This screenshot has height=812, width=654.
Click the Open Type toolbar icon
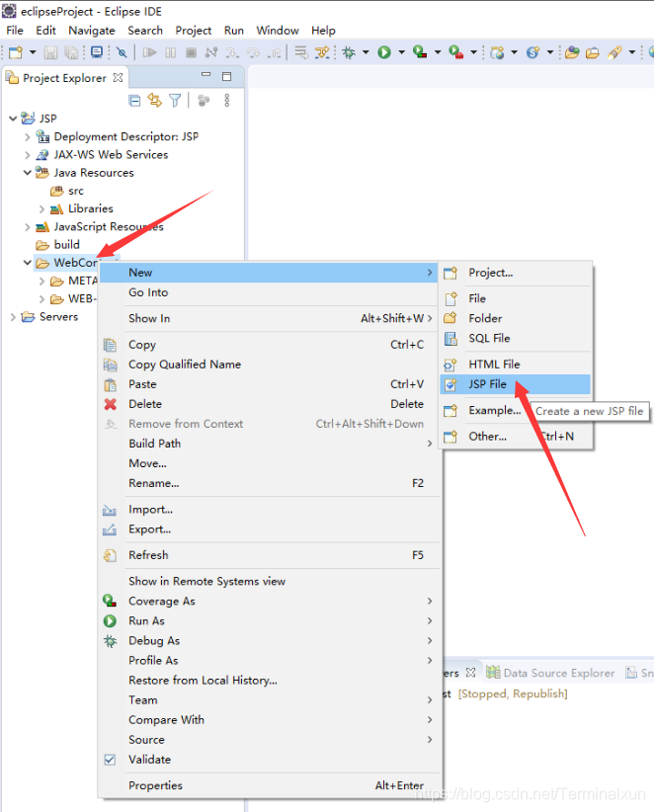click(x=572, y=52)
